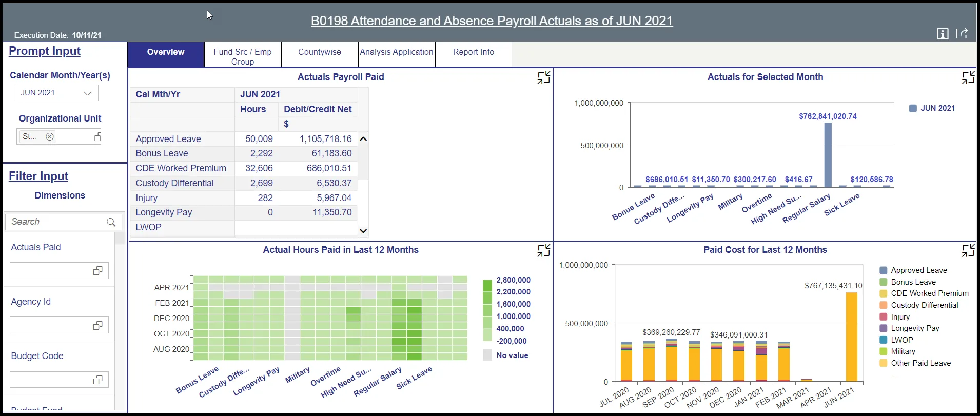The height and width of the screenshot is (416, 980).
Task: Click into the Dimensions search field
Action: pyautogui.click(x=56, y=222)
